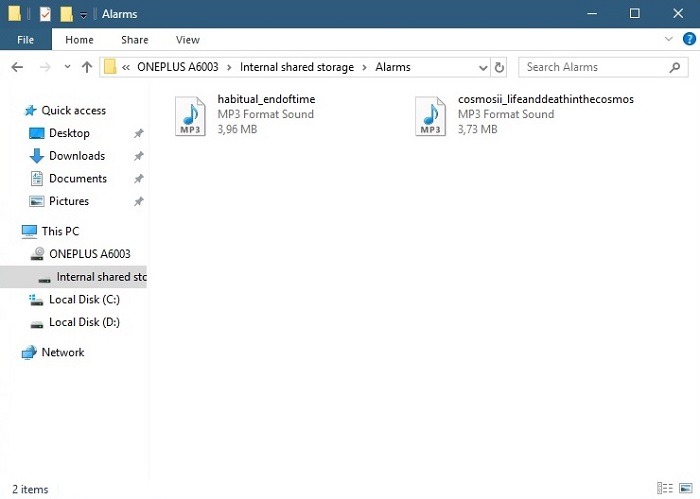This screenshot has height=499, width=700.
Task: Select habitual_endoftime MP3 file icon
Action: click(190, 116)
